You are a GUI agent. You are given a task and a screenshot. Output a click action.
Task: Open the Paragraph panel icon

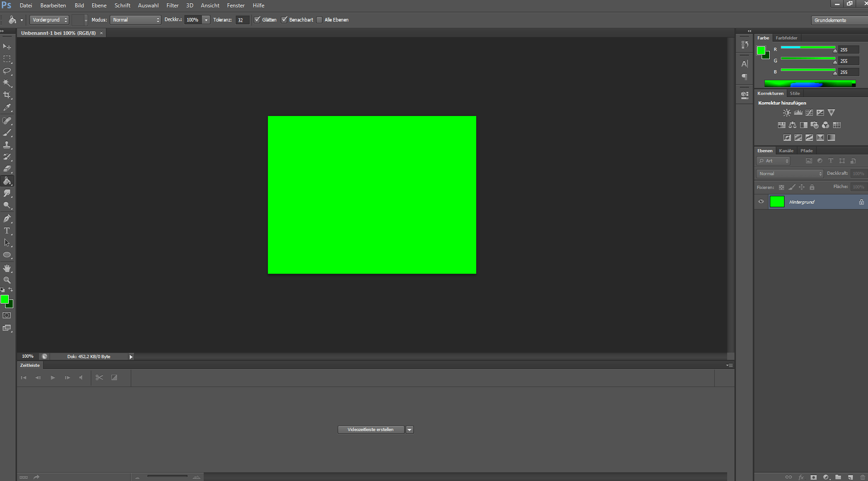tap(745, 77)
